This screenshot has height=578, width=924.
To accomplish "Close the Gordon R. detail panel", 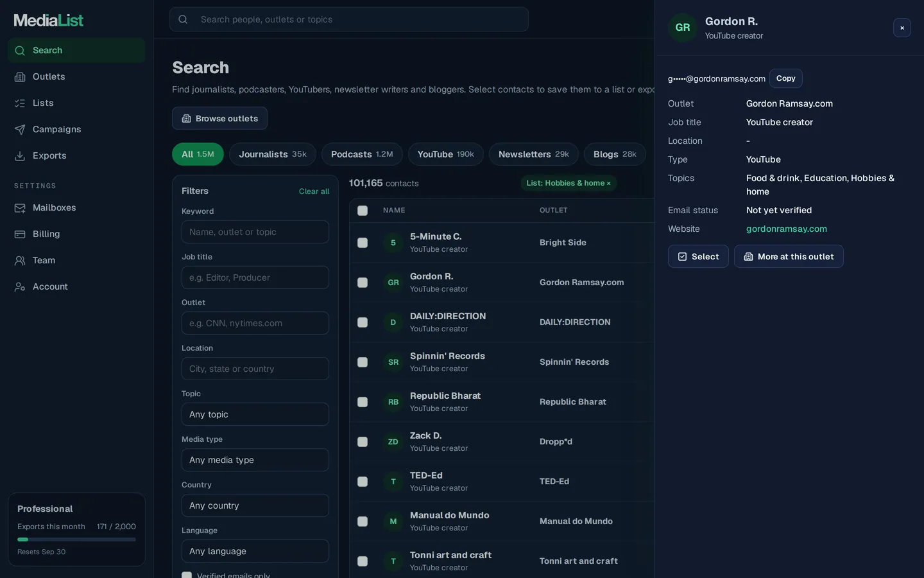I will 902,28.
